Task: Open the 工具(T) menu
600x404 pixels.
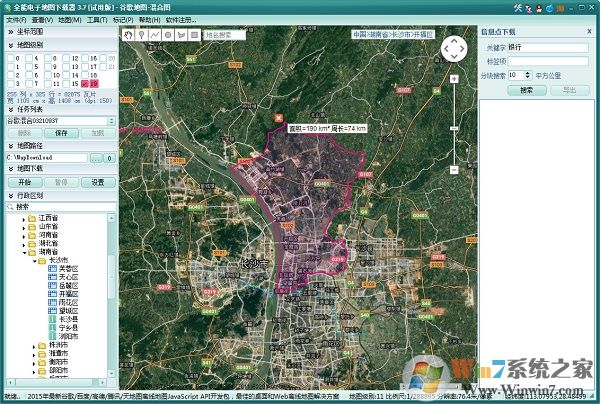Action: pos(97,19)
